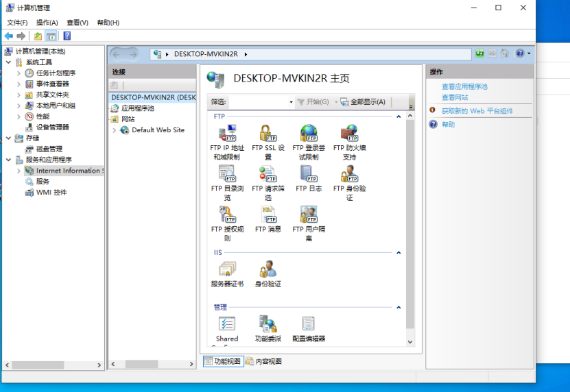570x392 pixels.
Task: Click the IIS address bar back arrow
Action: click(117, 55)
